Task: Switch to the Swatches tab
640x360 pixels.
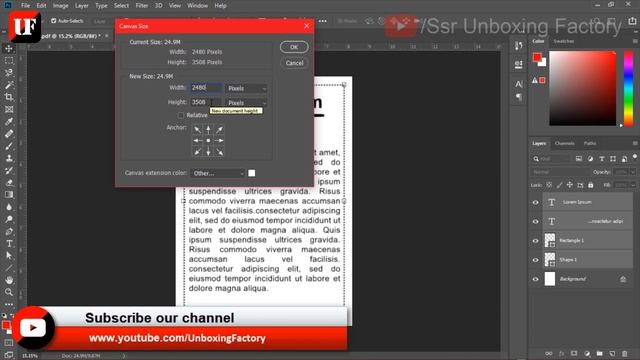Action: 564,41
